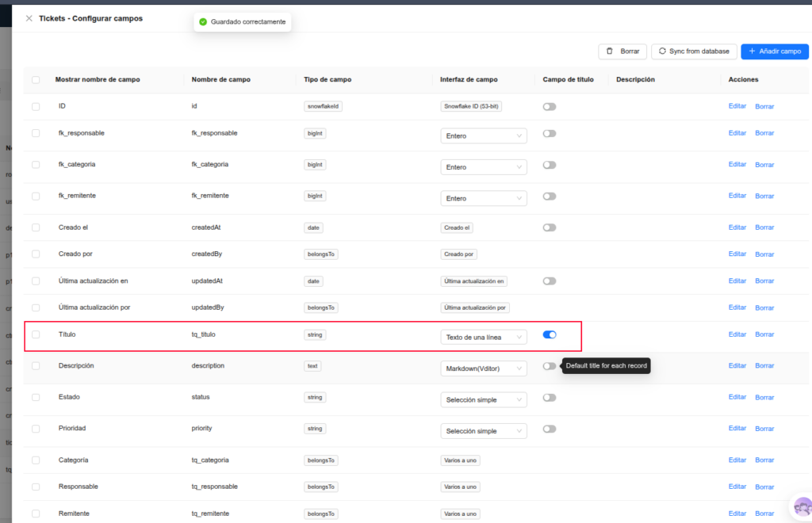Viewport: 812px width, 523px height.
Task: Click the Snowflake ID (53-bit) tag
Action: coord(471,106)
